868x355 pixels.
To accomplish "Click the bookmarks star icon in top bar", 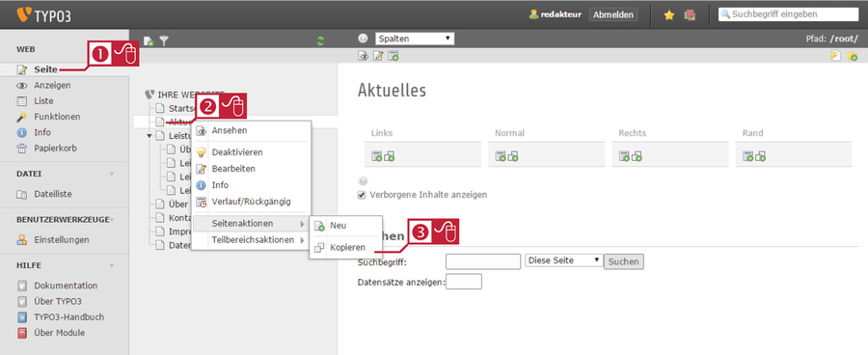I will tap(668, 15).
